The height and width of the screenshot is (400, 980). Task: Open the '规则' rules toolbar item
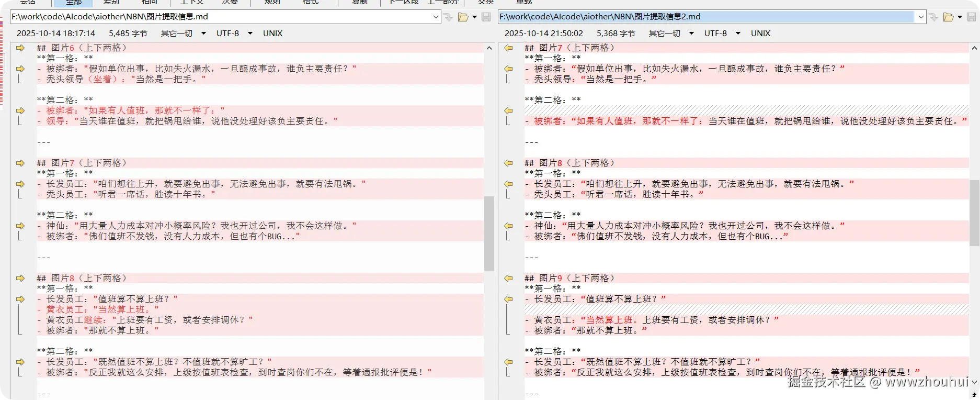(272, 2)
